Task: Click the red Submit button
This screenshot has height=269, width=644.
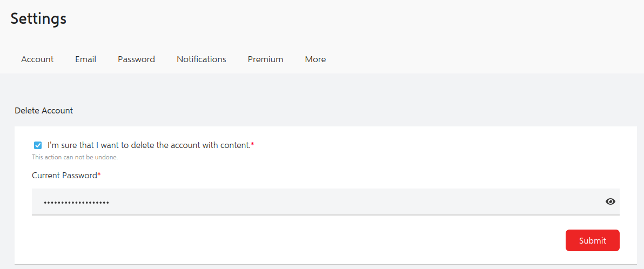Action: pos(592,240)
